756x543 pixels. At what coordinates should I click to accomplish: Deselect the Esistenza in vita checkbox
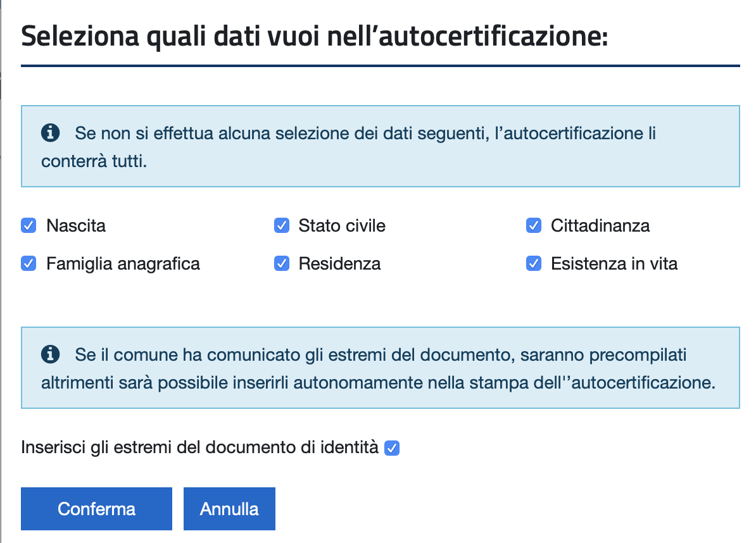click(534, 263)
